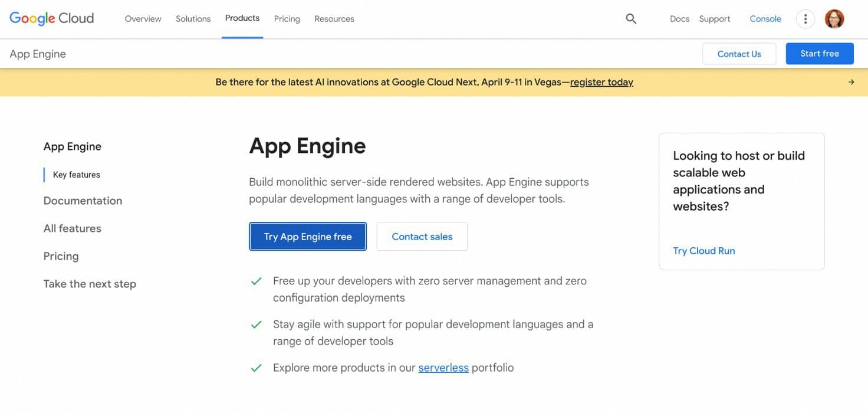Open the serverless portfolio link
This screenshot has width=868, height=413.
443,368
